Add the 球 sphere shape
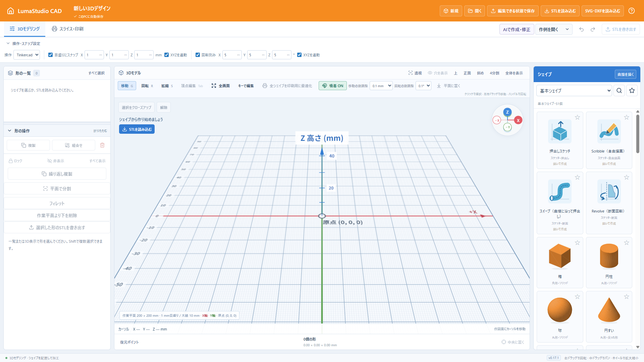This screenshot has height=362, width=644. [x=560, y=317]
